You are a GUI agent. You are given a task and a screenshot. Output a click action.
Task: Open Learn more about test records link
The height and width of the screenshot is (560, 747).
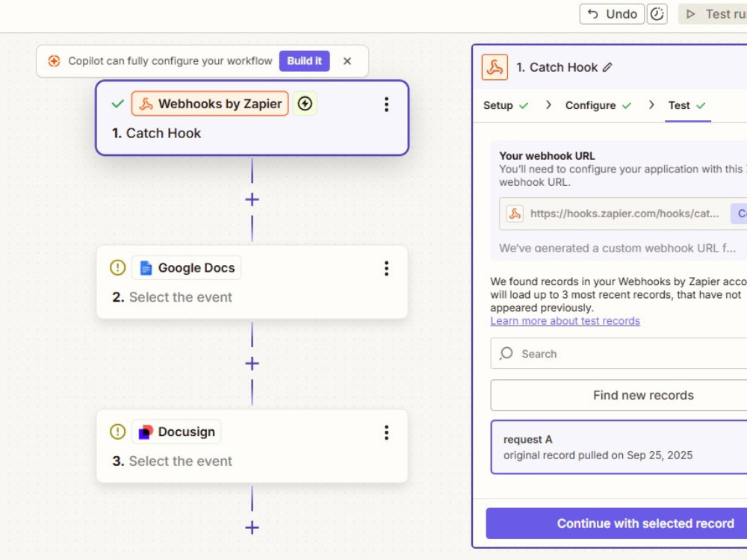coord(565,321)
